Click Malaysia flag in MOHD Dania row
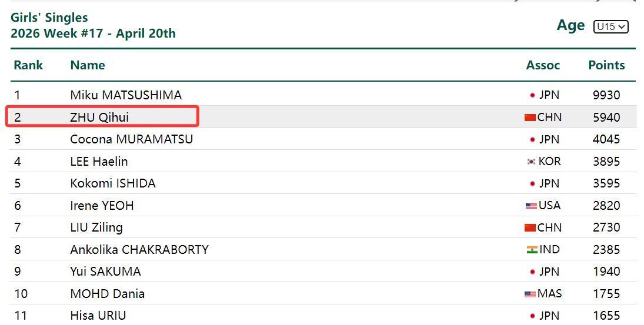Viewport: 644px width, 325px height. [x=530, y=294]
